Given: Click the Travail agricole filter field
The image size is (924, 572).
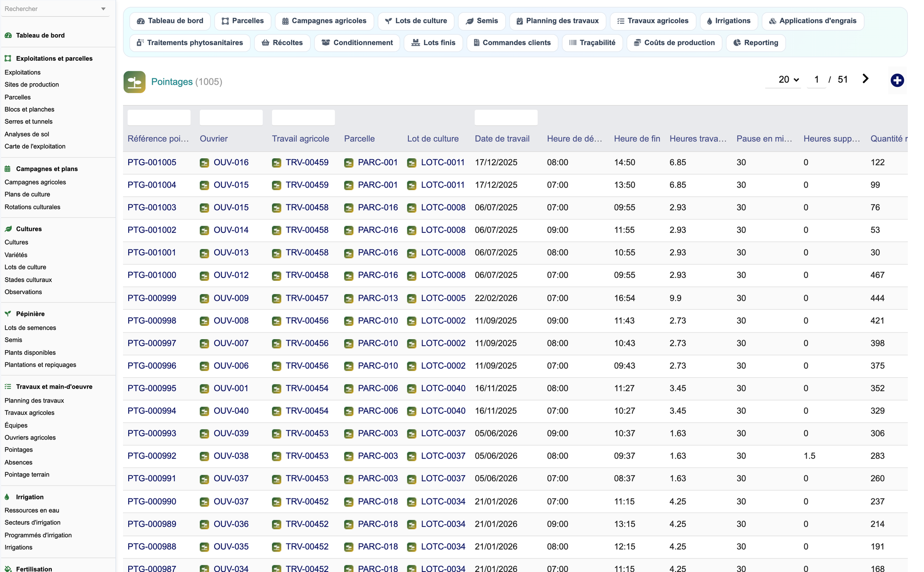Looking at the screenshot, I should point(303,117).
